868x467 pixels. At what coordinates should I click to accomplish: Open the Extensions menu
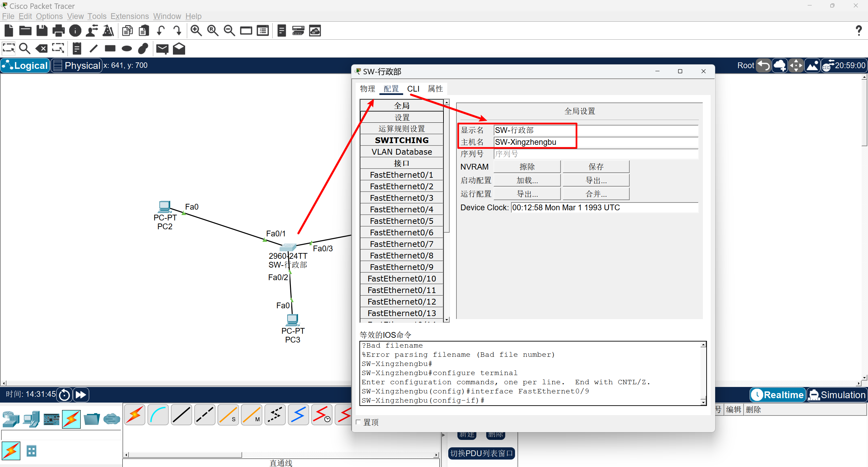130,16
